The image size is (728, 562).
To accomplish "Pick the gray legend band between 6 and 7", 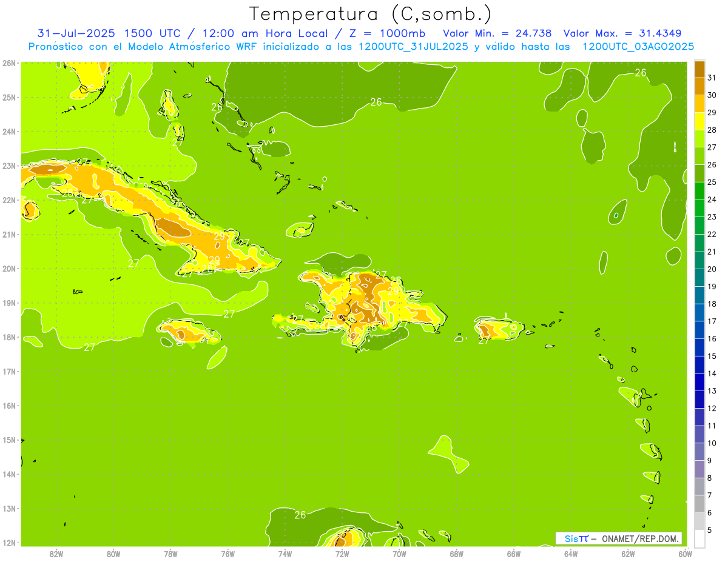I will click(x=699, y=504).
